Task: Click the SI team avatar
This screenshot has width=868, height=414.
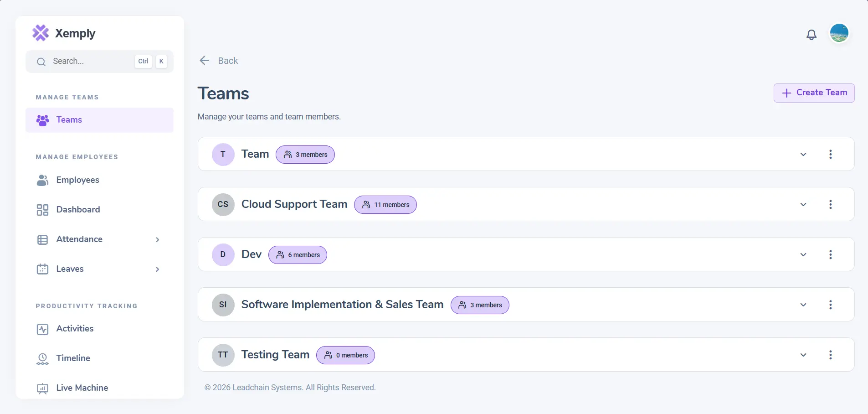Action: coord(223,305)
